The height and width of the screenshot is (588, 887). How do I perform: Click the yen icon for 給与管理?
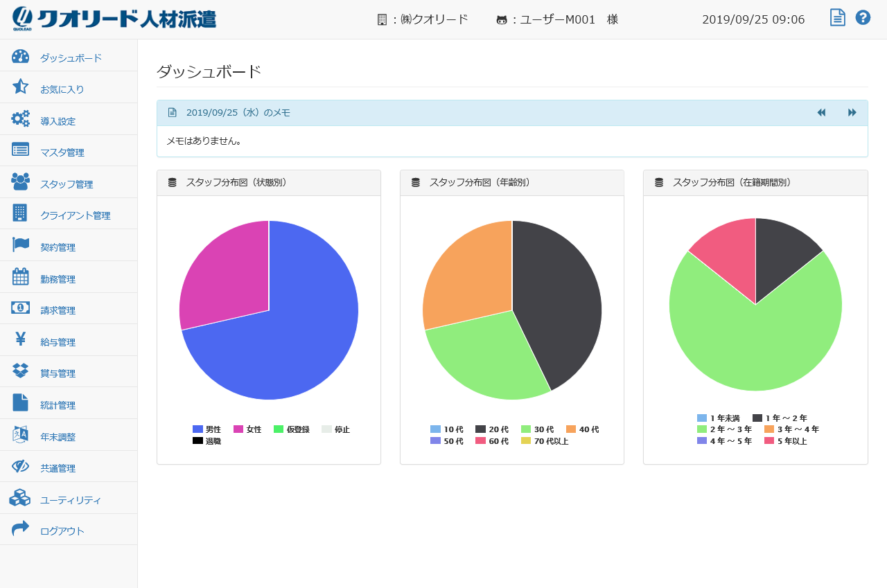20,339
